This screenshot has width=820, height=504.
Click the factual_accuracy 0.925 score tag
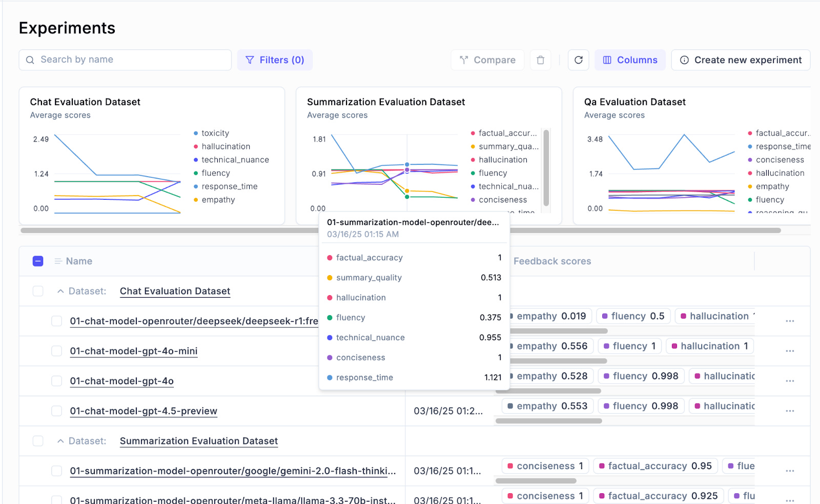[659, 496]
